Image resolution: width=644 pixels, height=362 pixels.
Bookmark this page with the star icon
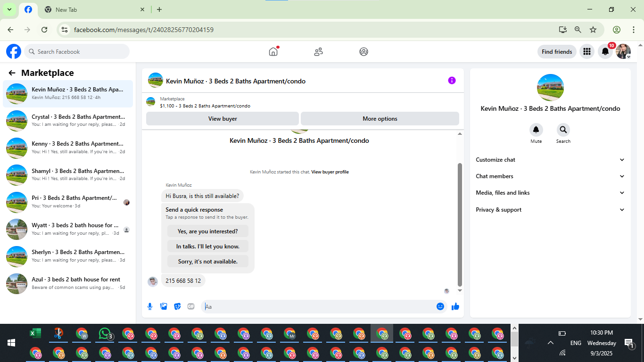593,30
